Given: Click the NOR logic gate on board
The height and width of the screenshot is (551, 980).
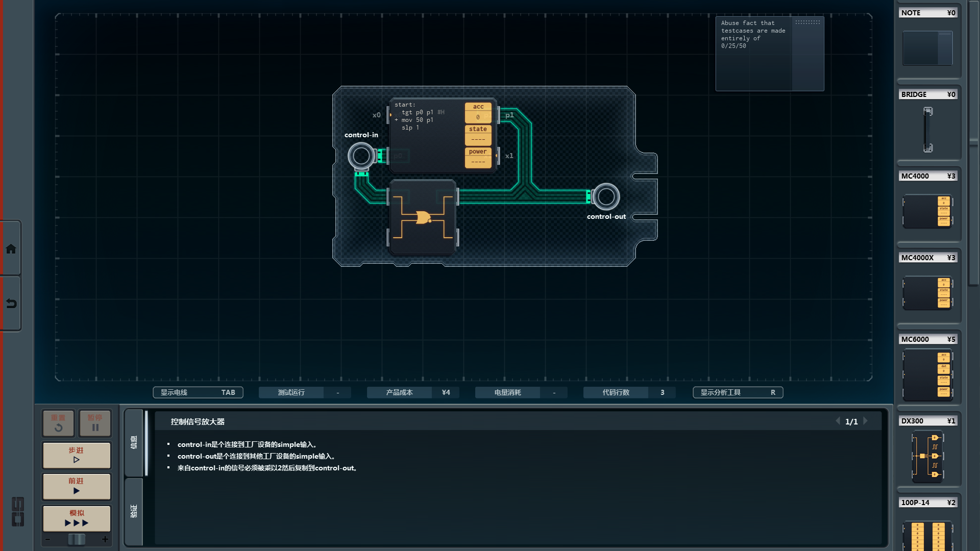Looking at the screenshot, I should pyautogui.click(x=423, y=218).
